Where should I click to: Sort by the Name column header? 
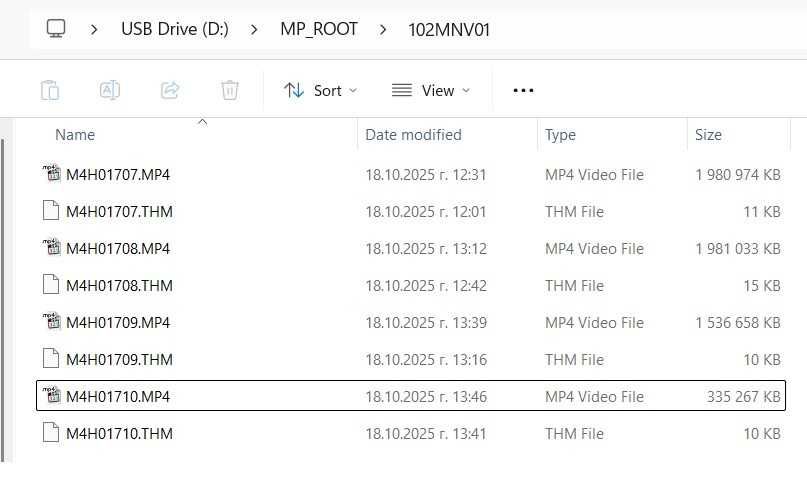coord(75,135)
